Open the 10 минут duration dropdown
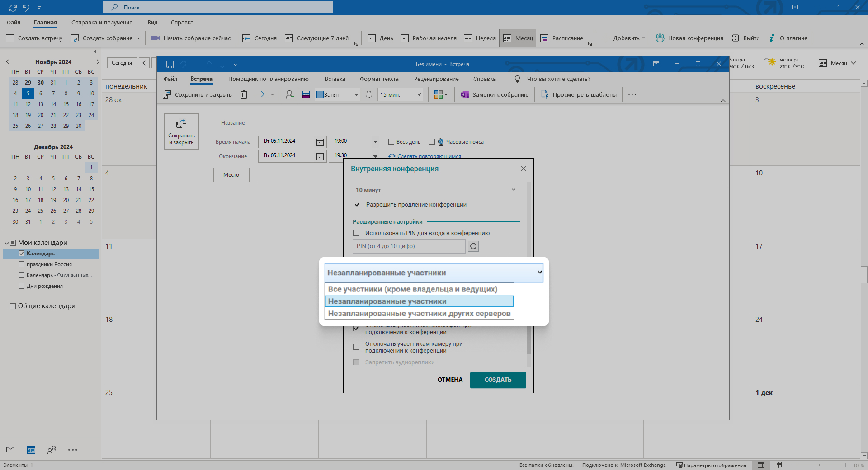This screenshot has height=470, width=868. point(434,190)
